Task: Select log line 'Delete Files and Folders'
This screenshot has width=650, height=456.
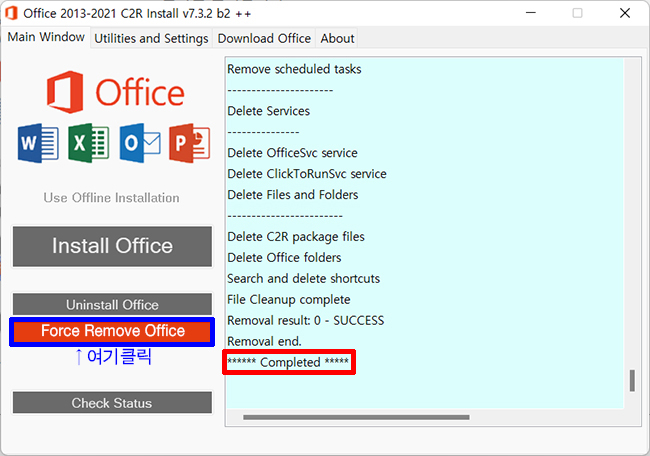Action: click(293, 195)
